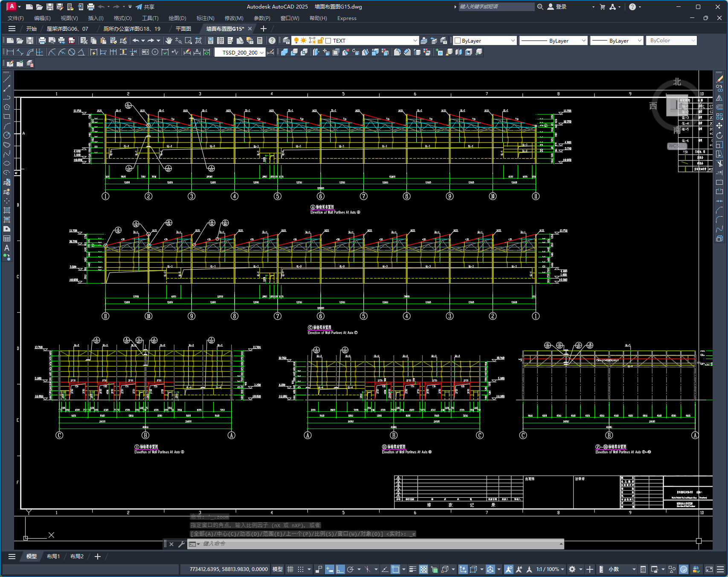Screen dimensions: 728x577
Task: Toggle transparency display in status bar
Action: tap(423, 569)
